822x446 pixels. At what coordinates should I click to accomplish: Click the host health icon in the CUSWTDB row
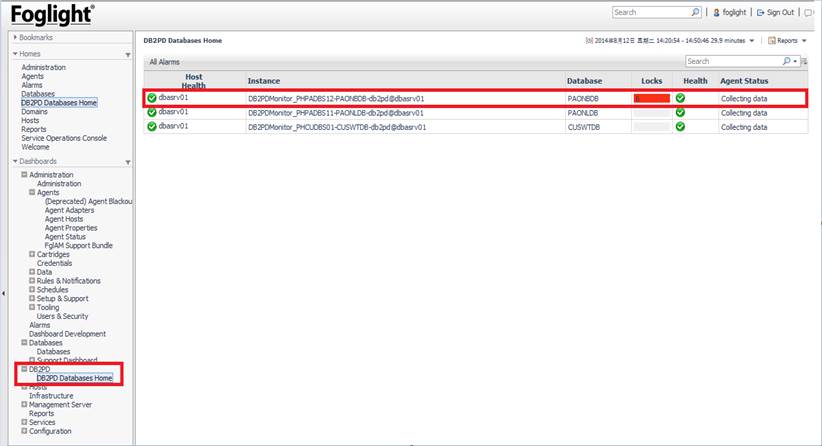152,127
